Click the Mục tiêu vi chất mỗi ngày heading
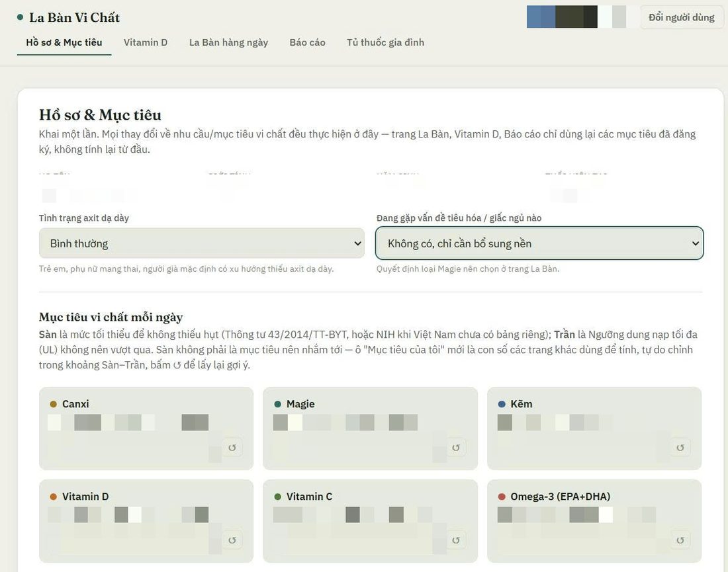 111,317
